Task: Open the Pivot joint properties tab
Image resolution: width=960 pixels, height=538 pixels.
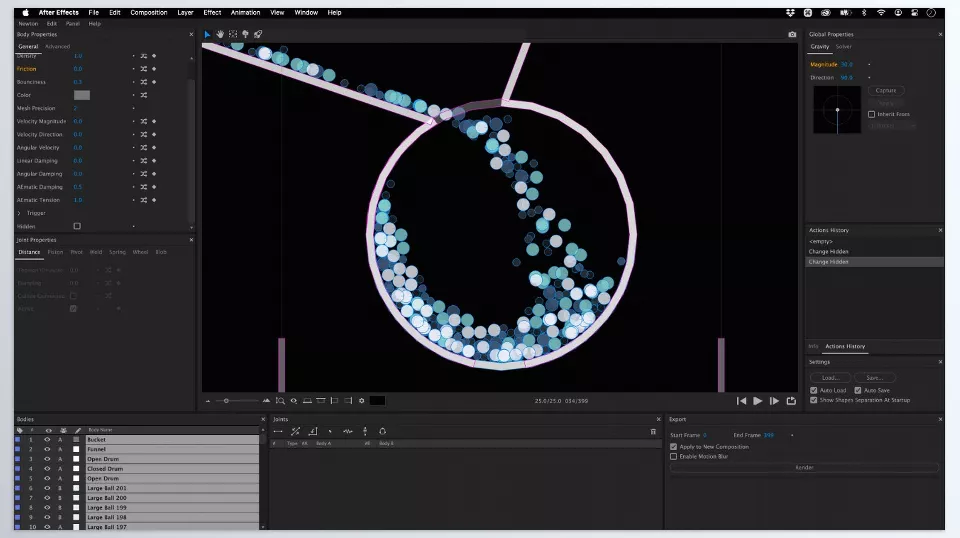Action: tap(77, 252)
